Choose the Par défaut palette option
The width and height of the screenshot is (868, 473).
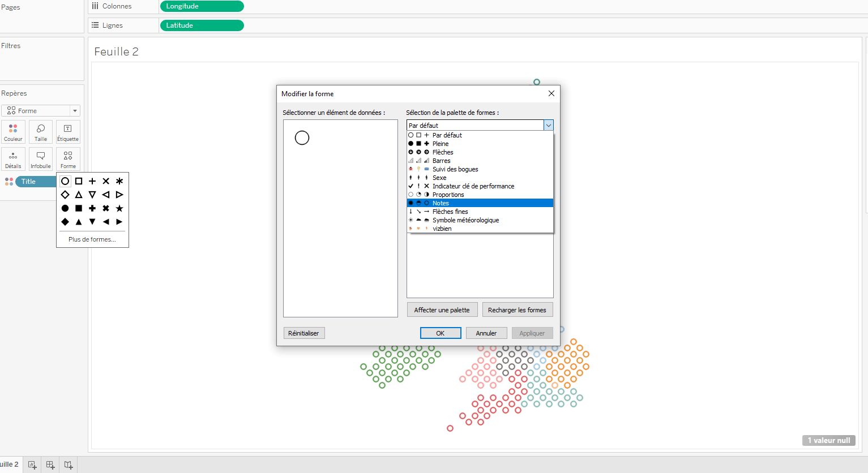(x=480, y=135)
